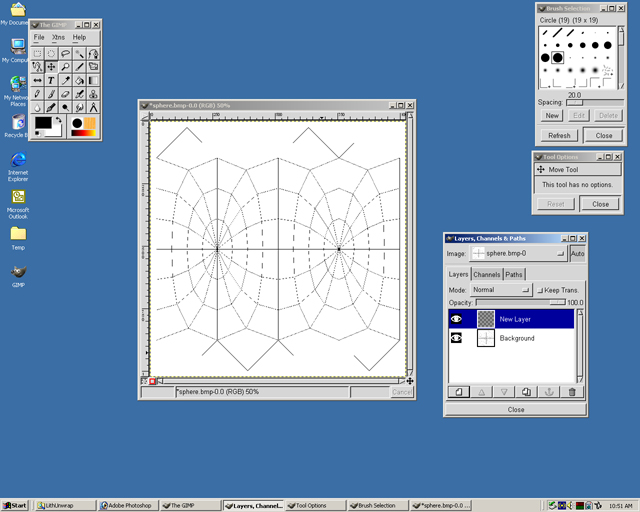Select the Blend gradient tool

pos(93,80)
